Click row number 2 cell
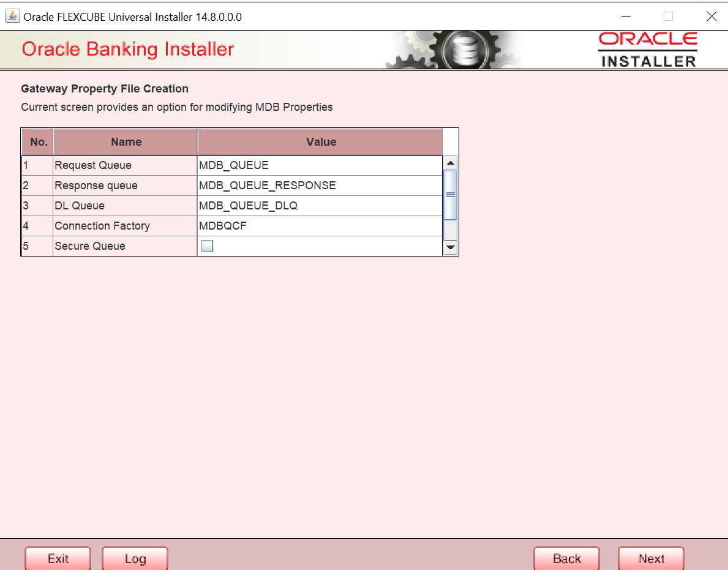This screenshot has height=570, width=728. 37,186
